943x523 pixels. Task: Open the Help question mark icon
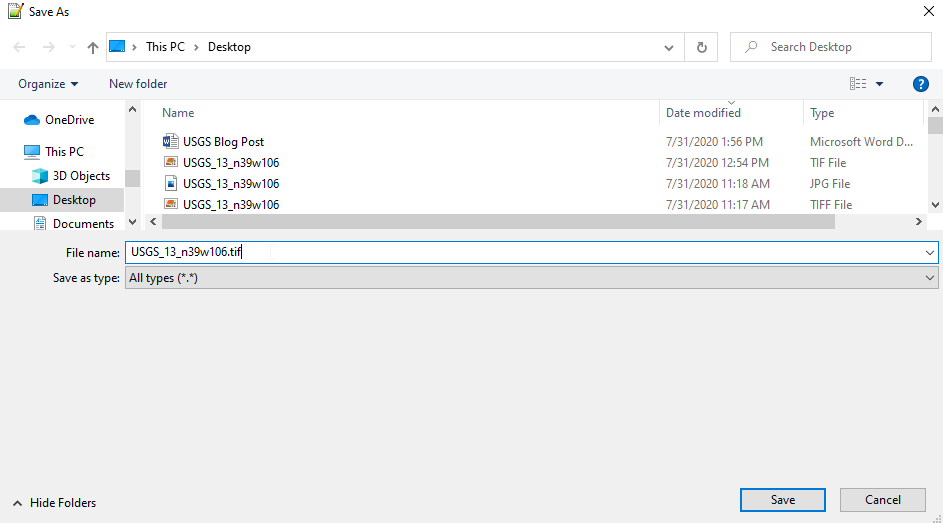click(921, 84)
